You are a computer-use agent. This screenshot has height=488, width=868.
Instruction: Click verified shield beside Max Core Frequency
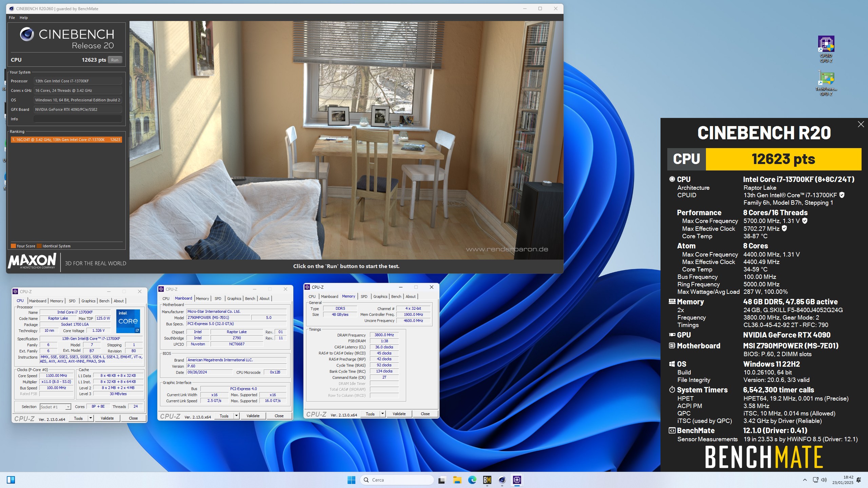[x=805, y=221]
